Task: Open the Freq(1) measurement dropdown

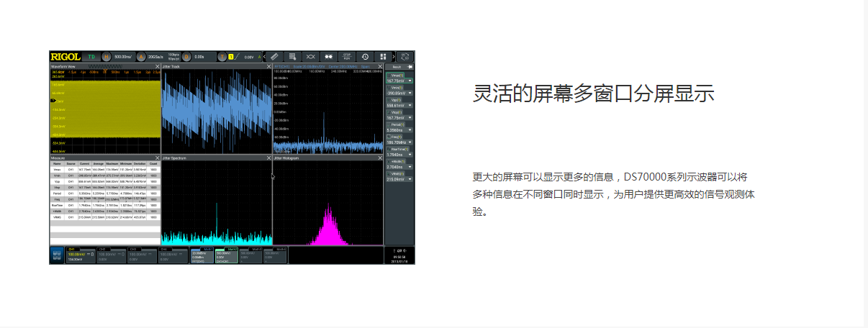Action: (x=410, y=142)
